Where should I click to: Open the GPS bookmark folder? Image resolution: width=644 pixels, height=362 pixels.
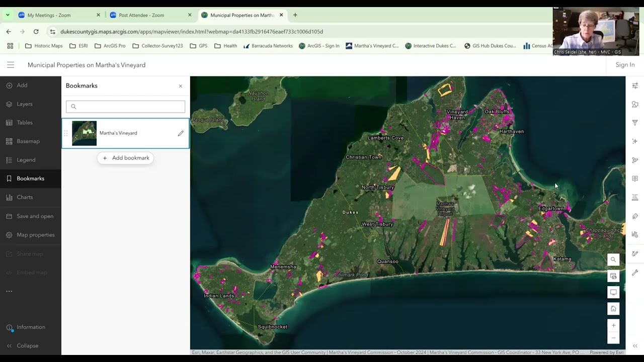[198, 46]
